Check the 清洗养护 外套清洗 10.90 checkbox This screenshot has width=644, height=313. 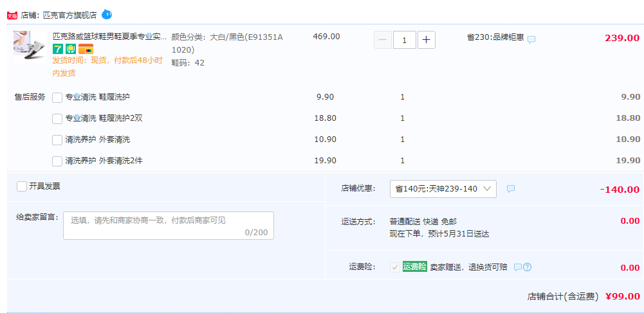pos(57,140)
